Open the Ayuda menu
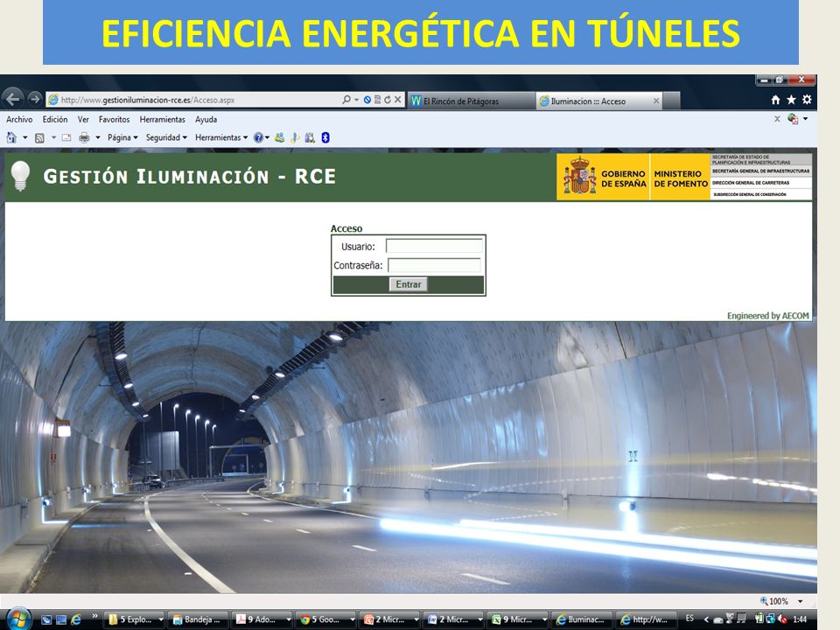The height and width of the screenshot is (630, 840). [x=206, y=120]
